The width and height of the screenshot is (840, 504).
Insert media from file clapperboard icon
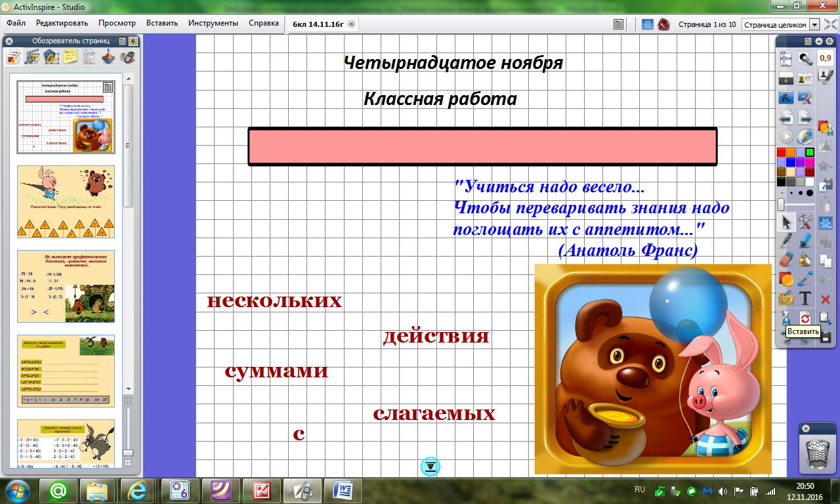(786, 299)
